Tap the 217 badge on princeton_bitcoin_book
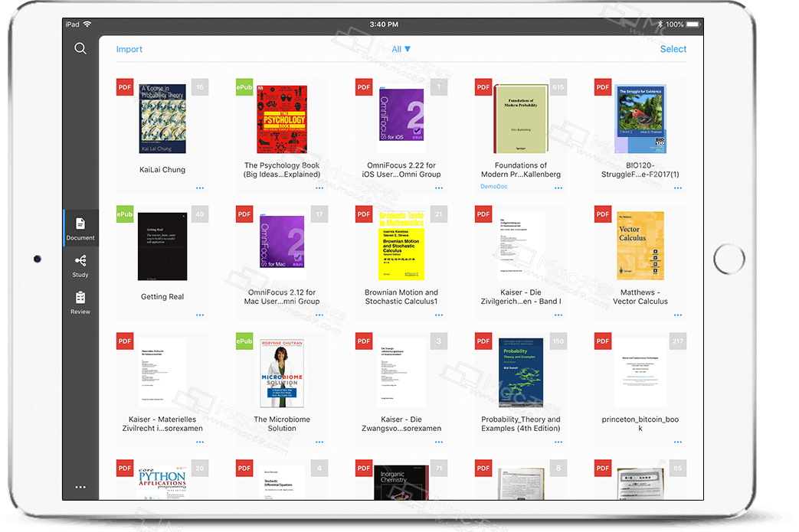This screenshot has width=799, height=532. click(x=678, y=341)
